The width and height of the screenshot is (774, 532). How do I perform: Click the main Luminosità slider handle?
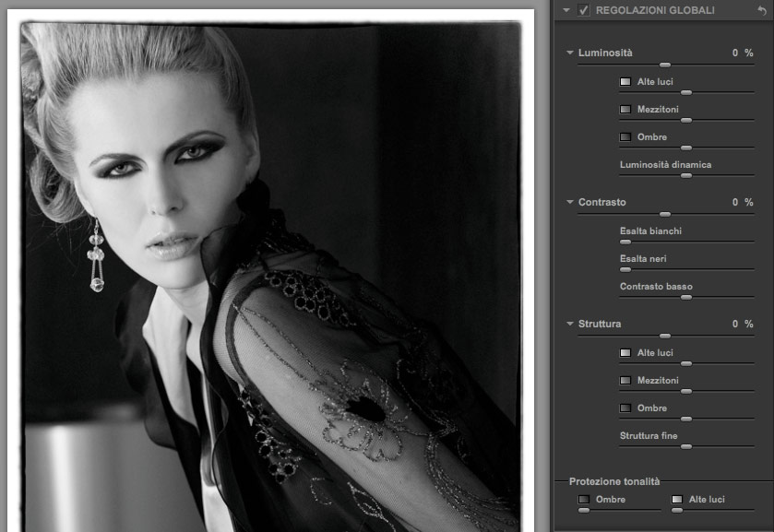[664, 65]
